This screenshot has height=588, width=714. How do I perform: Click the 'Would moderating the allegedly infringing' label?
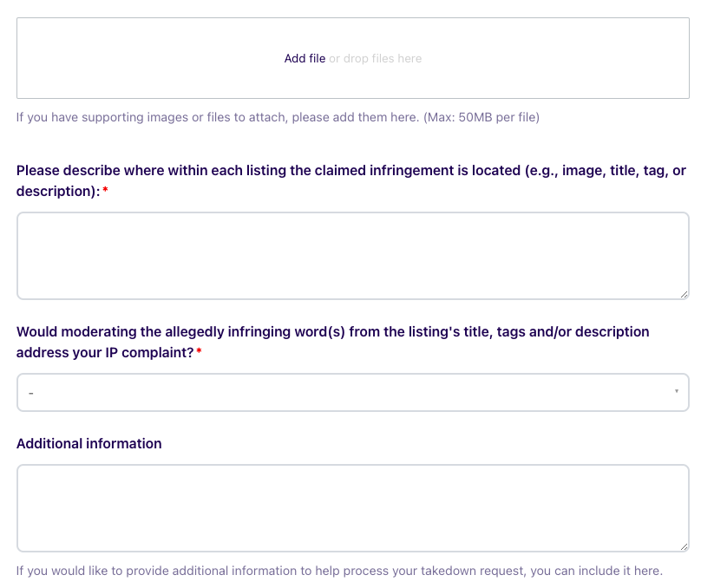click(333, 343)
